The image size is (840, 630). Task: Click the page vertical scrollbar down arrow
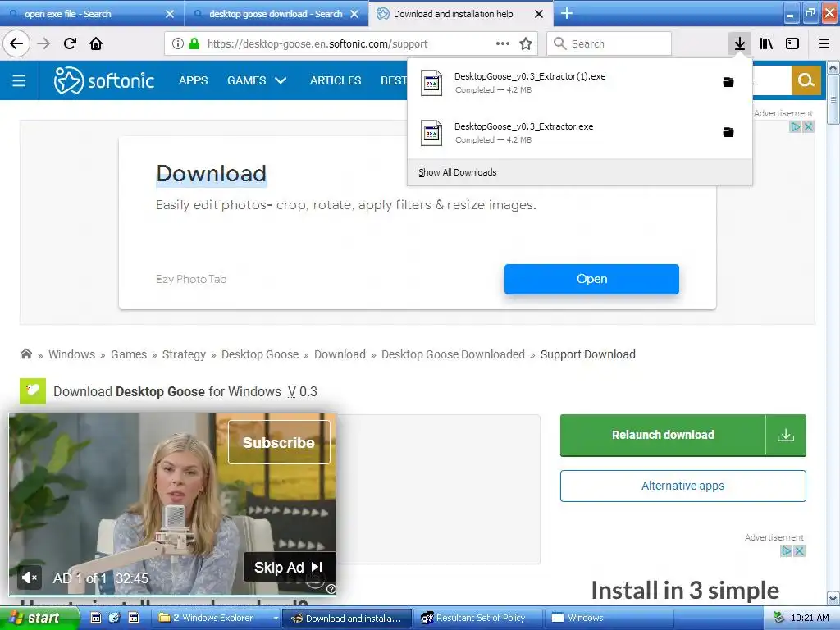833,598
